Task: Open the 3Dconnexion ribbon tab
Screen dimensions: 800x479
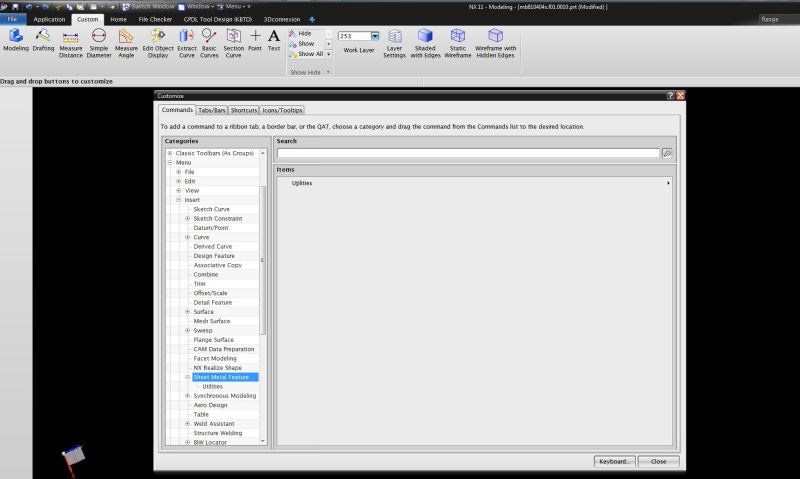Action: [282, 19]
